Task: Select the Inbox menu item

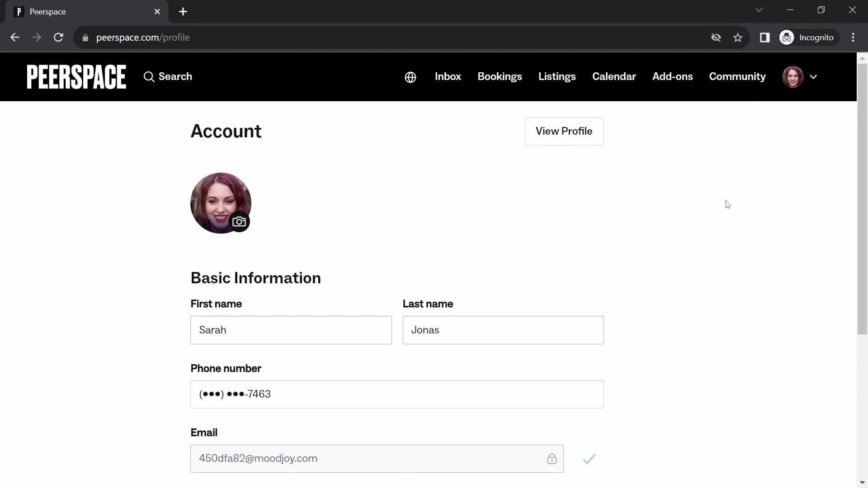Action: pos(448,76)
